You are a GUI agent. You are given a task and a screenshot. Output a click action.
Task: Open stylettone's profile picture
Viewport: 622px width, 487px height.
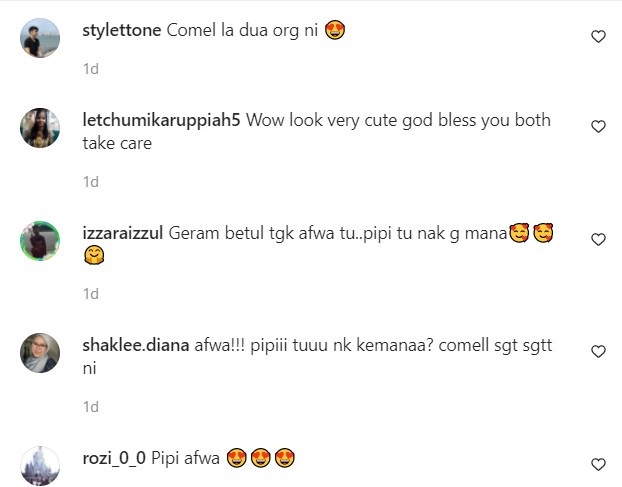pyautogui.click(x=40, y=38)
